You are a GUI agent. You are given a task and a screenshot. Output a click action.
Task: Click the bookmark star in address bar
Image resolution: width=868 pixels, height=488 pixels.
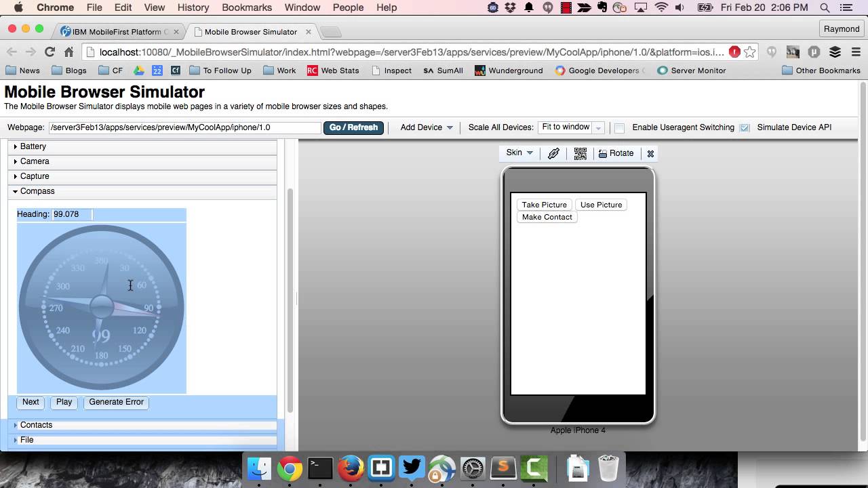click(749, 52)
